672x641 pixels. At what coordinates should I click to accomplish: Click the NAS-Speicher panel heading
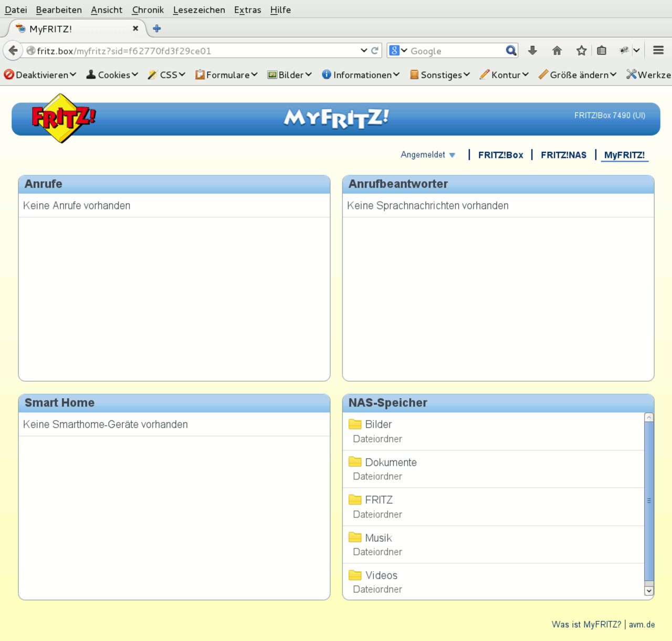(x=388, y=403)
